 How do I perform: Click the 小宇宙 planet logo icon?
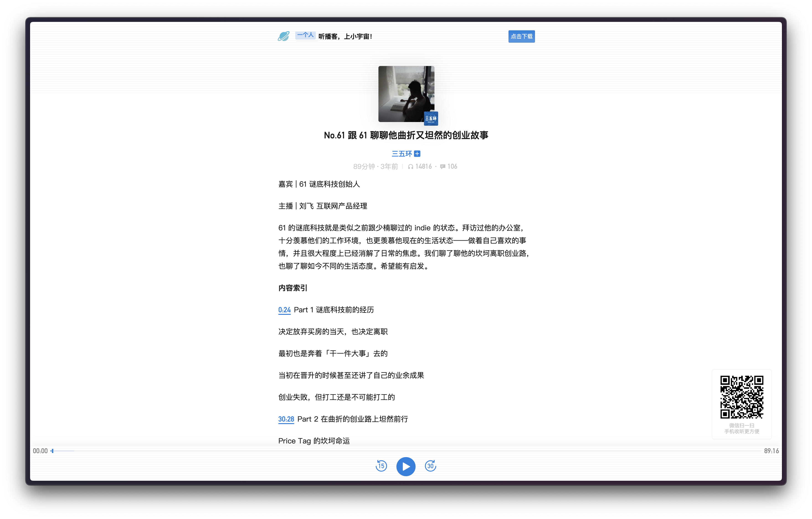click(x=284, y=36)
